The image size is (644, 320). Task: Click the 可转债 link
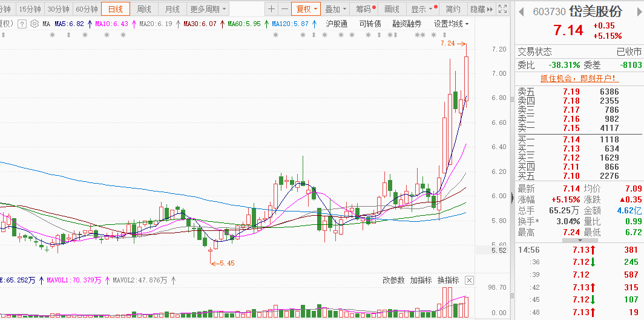370,24
